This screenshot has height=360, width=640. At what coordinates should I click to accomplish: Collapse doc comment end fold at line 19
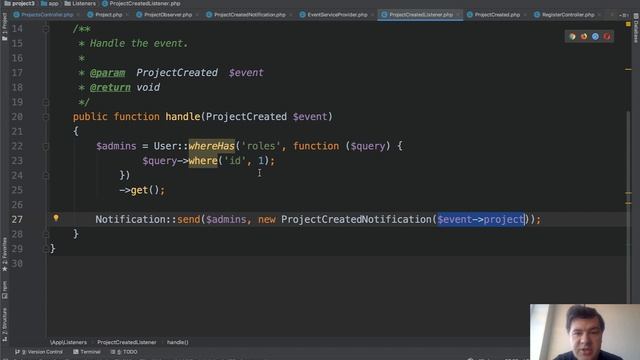pyautogui.click(x=45, y=102)
